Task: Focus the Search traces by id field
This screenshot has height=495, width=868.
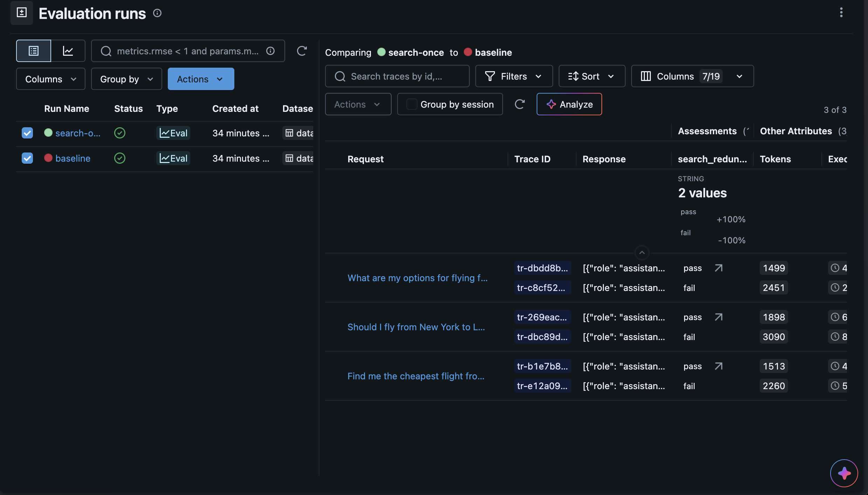Action: [397, 76]
